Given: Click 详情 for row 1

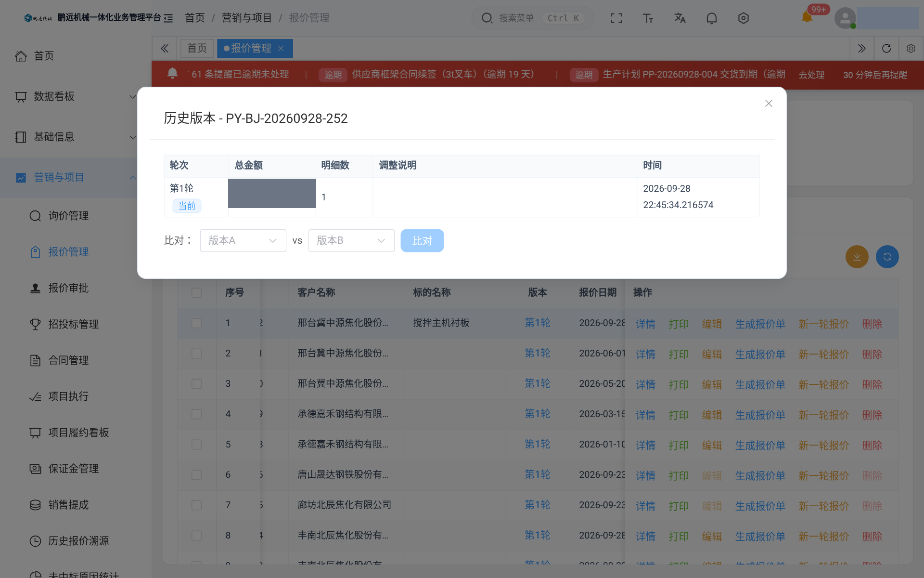Looking at the screenshot, I should pyautogui.click(x=645, y=324).
